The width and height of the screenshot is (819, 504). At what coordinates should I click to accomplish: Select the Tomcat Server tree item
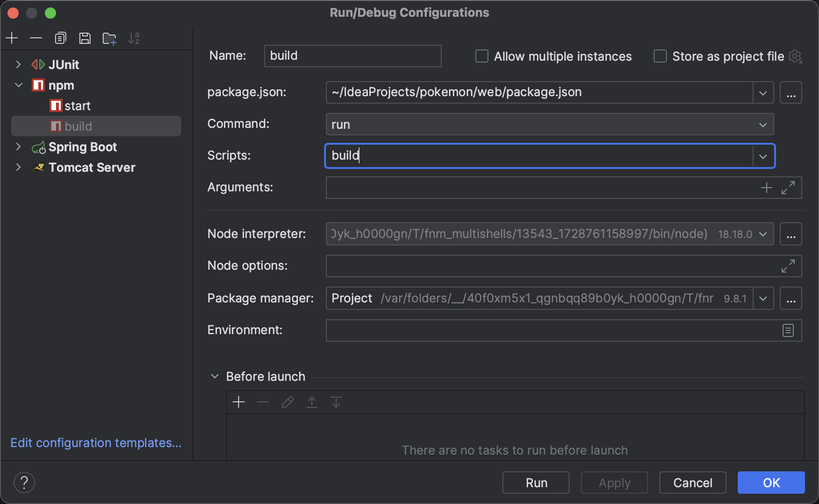(x=92, y=168)
